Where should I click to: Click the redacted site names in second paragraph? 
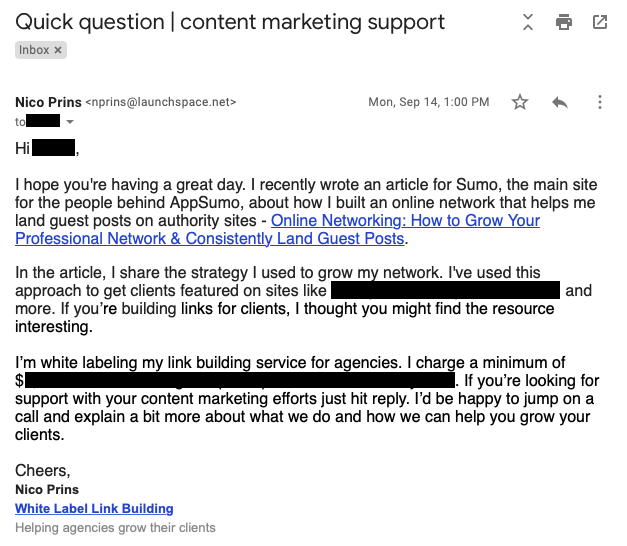(445, 290)
